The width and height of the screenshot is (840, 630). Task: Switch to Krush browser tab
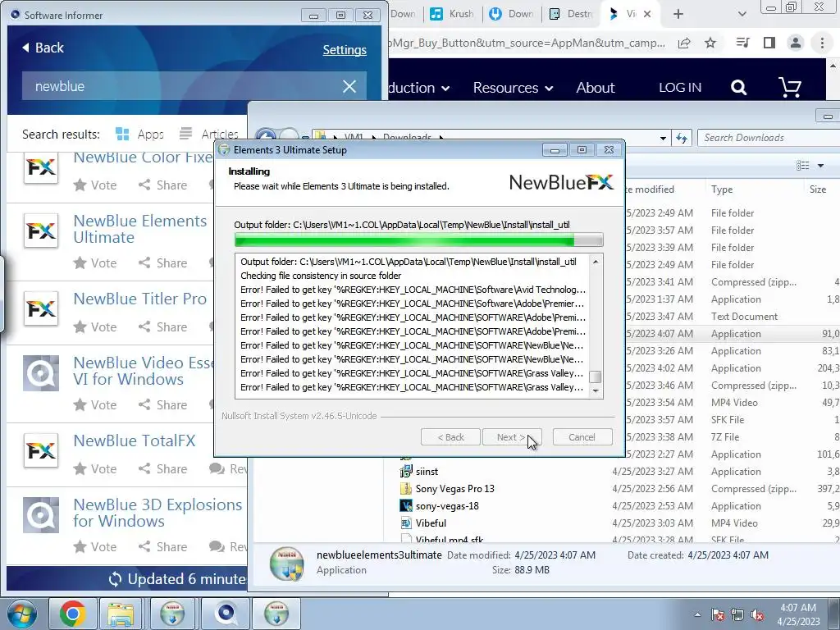pyautogui.click(x=453, y=14)
